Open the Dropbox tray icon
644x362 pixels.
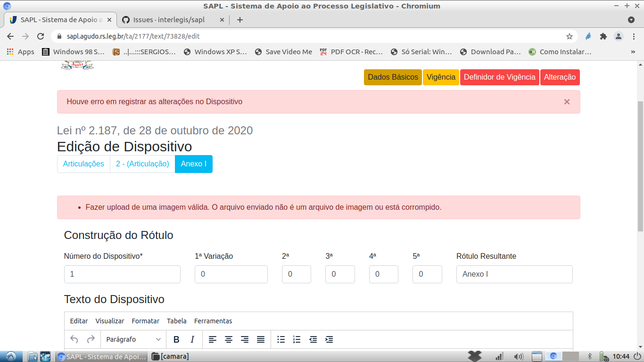[475, 356]
